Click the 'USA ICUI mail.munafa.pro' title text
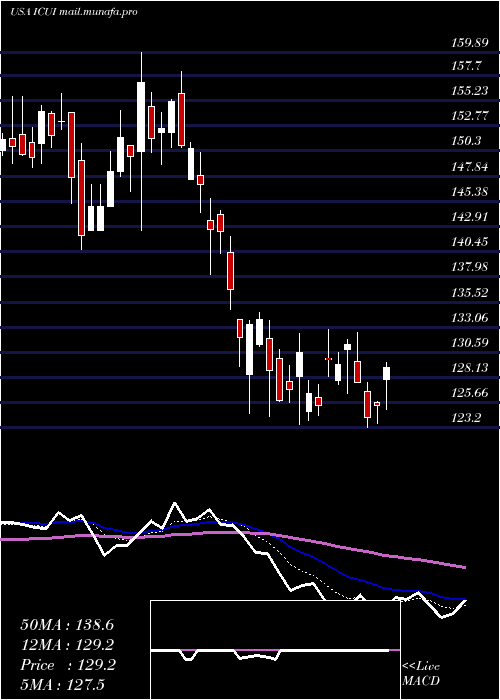500x700 pixels. [74, 12]
